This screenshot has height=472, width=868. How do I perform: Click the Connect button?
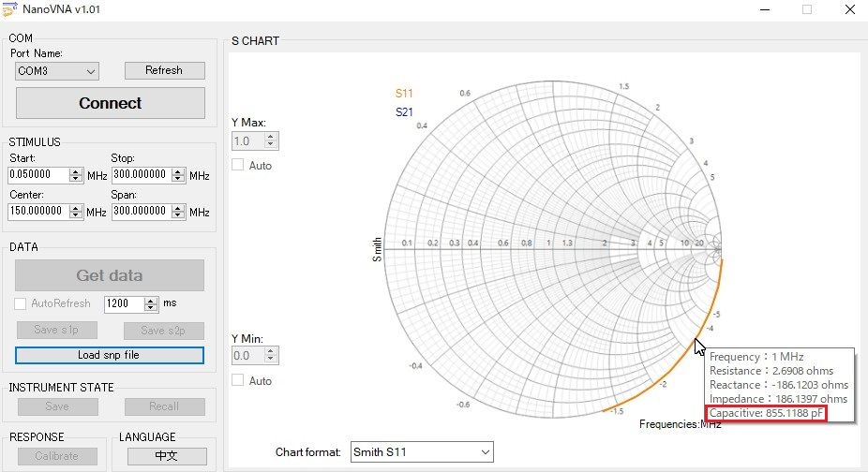pos(111,103)
